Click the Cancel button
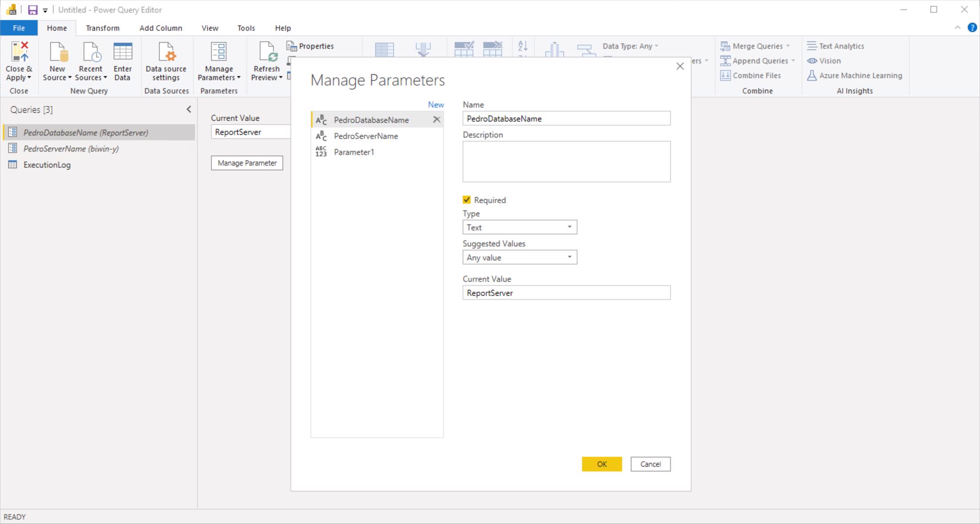 pyautogui.click(x=650, y=464)
